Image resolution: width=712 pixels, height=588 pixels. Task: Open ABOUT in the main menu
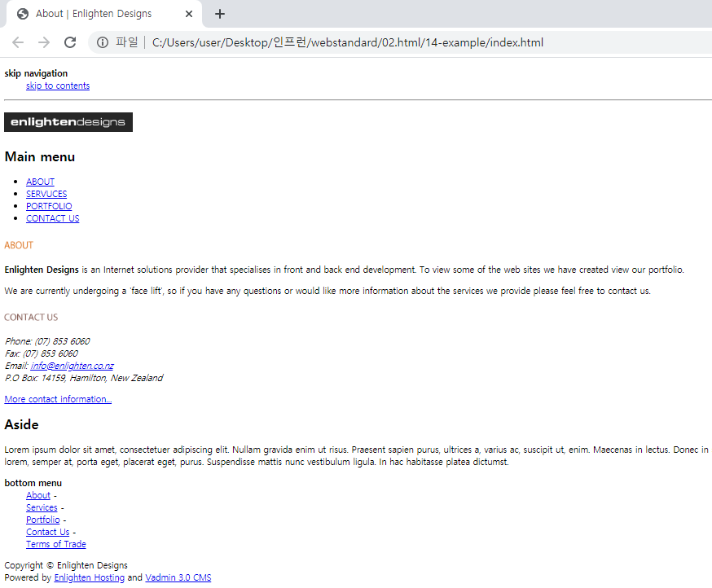[x=41, y=182]
